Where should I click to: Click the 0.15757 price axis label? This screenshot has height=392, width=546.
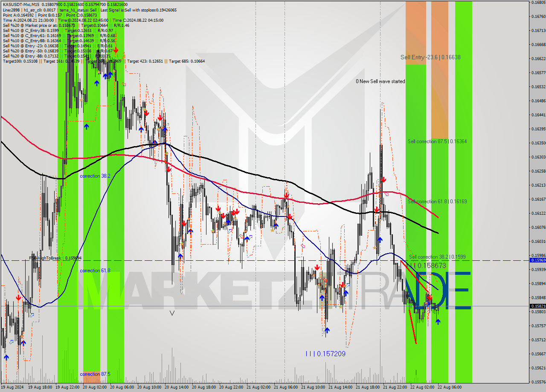(538, 326)
